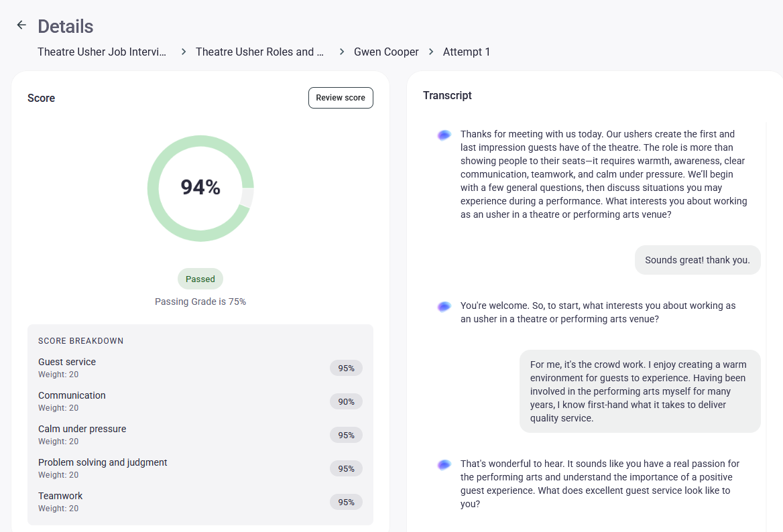The height and width of the screenshot is (532, 783).
Task: Click the 'Weight: 20' text under Teamwork
Action: click(58, 509)
